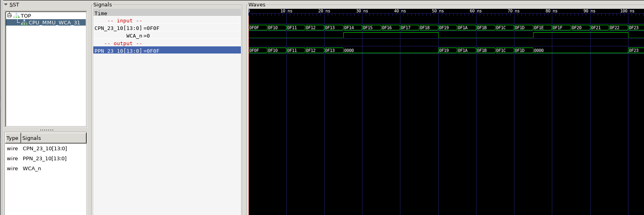Place marker on CPN value 0F21
The width and height of the screenshot is (644, 215).
[x=599, y=28]
